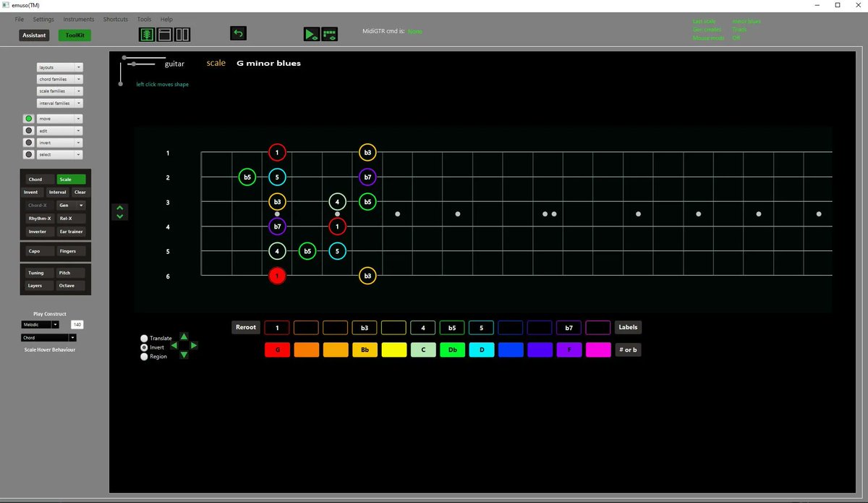The image size is (868, 503).
Task: Open the Chord hover behaviour dropdown
Action: tap(49, 337)
